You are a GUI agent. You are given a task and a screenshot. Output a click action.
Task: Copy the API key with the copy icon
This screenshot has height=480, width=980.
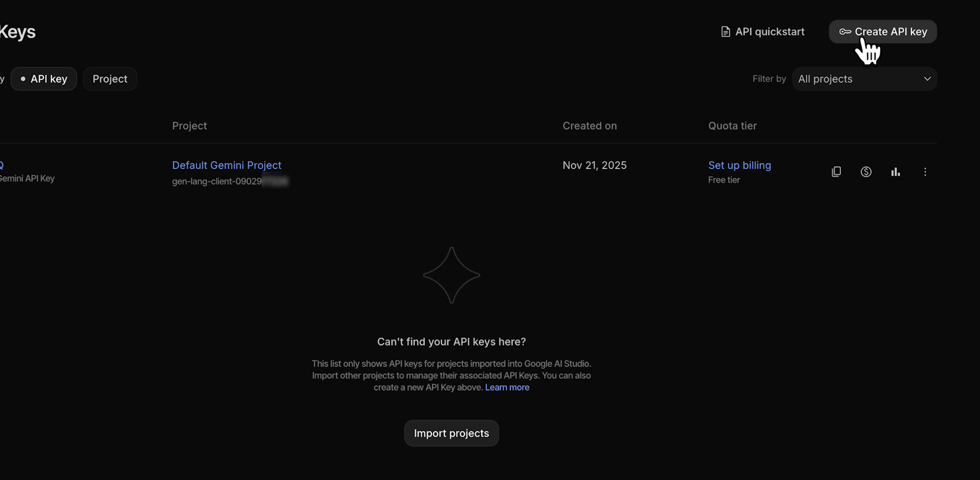(x=836, y=171)
